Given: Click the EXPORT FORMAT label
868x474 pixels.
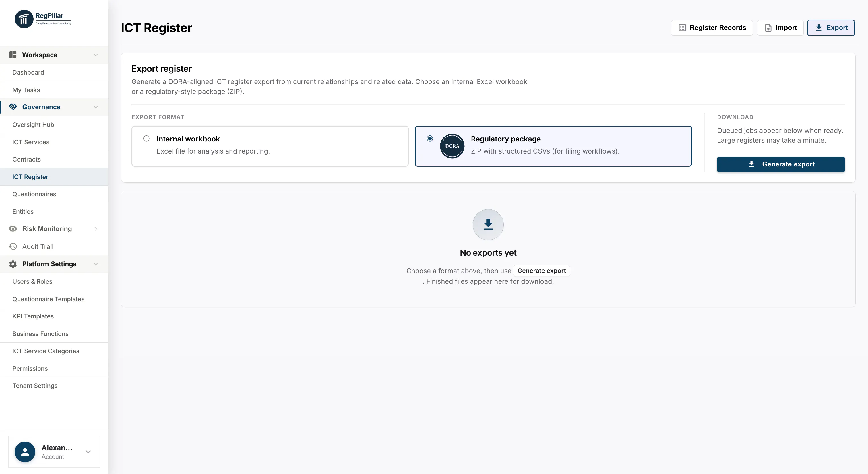Looking at the screenshot, I should (158, 117).
